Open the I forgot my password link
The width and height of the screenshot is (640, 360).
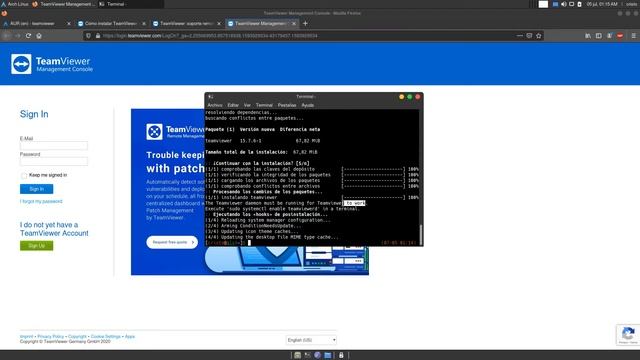click(x=41, y=202)
